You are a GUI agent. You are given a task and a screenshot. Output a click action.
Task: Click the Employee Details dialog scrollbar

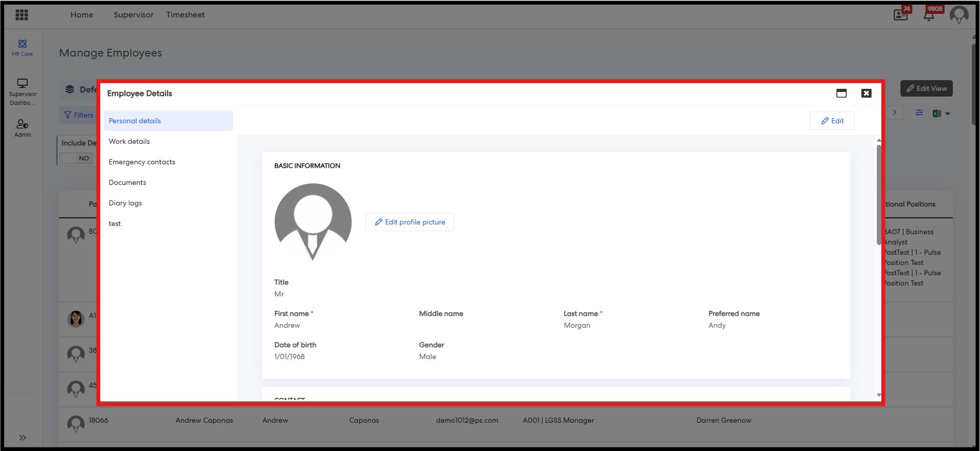(878, 195)
